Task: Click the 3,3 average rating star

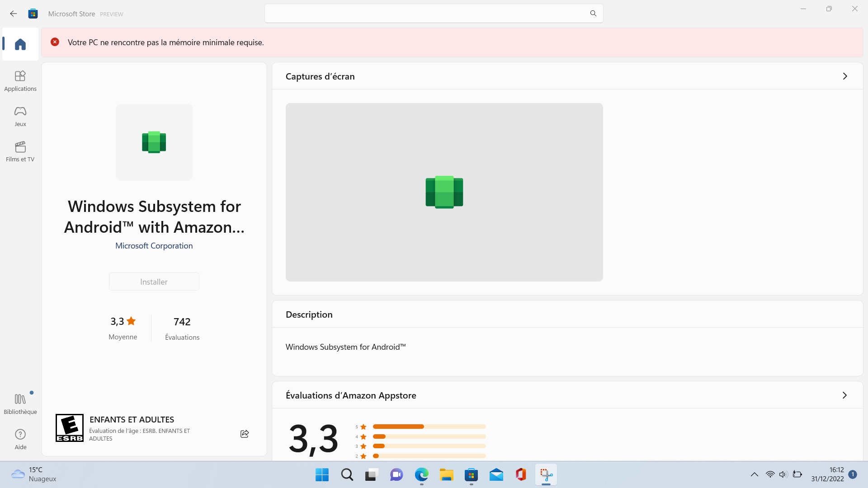Action: 131,321
